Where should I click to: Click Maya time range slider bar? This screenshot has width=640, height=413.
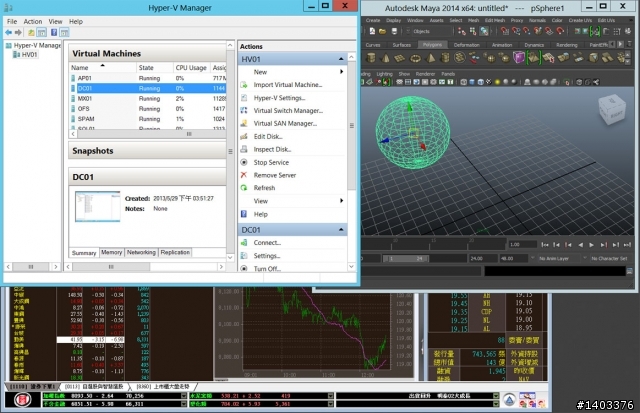[x=406, y=258]
